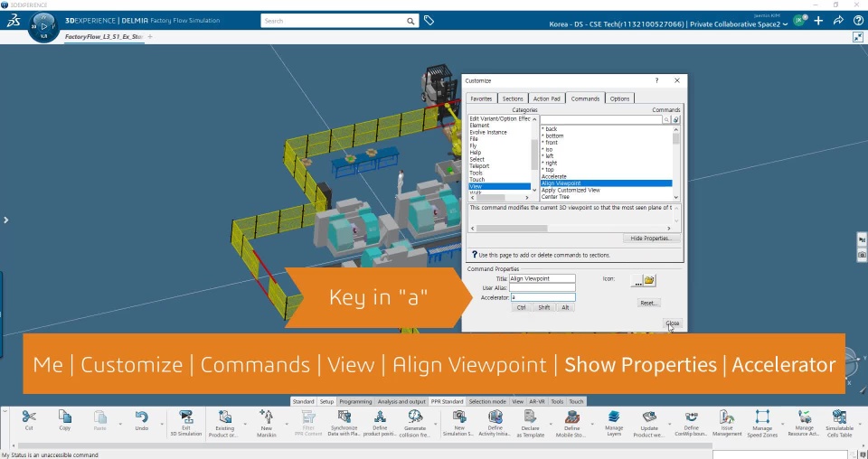Click Define Mobile Sto... icon

[x=571, y=417]
